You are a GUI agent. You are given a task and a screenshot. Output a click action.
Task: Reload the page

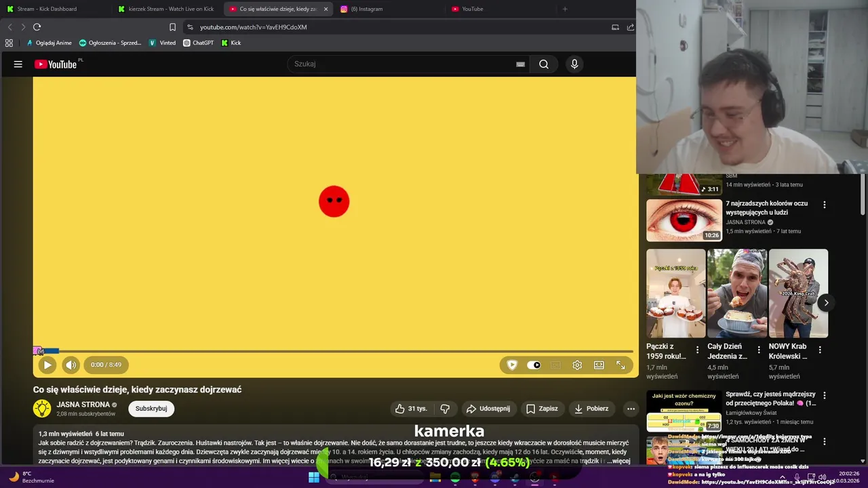pyautogui.click(x=37, y=27)
